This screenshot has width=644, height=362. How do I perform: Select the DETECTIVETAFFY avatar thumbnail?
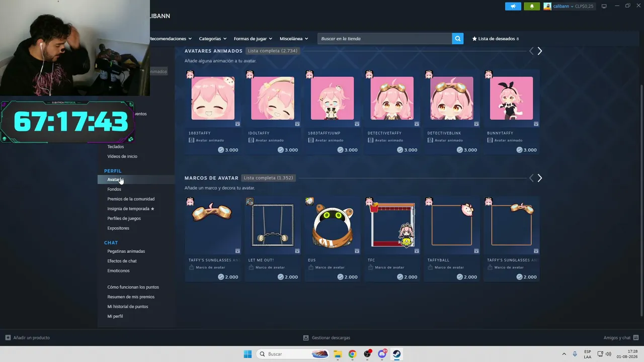point(392,99)
